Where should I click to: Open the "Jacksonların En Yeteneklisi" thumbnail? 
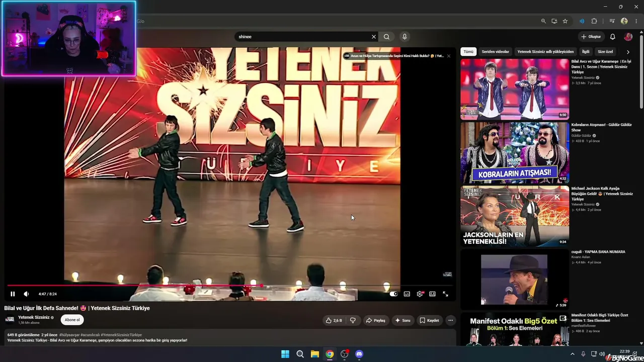tap(515, 216)
